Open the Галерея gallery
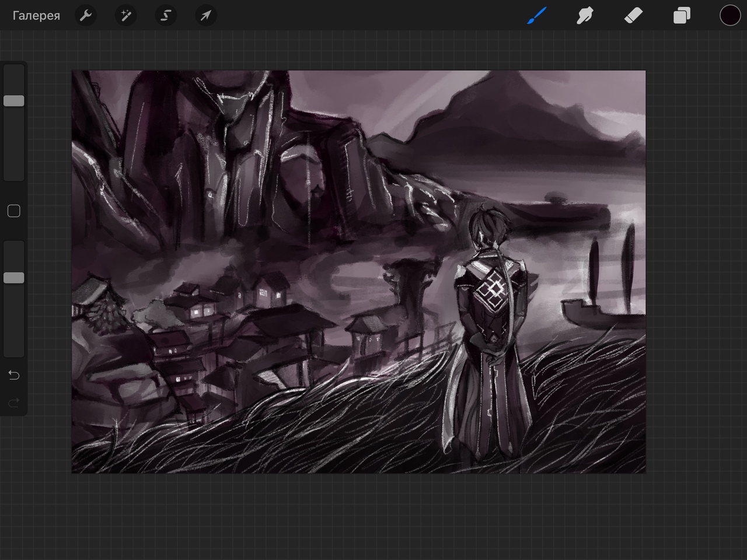Image resolution: width=747 pixels, height=560 pixels. (36, 16)
